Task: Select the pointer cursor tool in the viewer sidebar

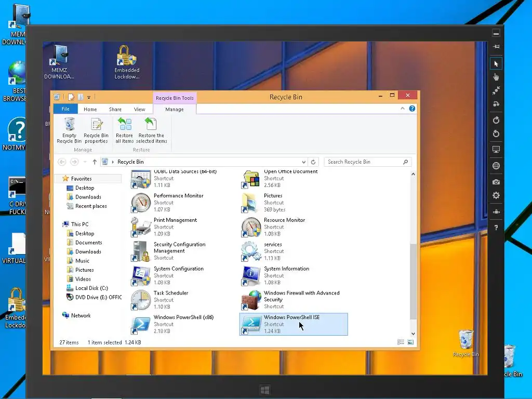Action: click(496, 64)
